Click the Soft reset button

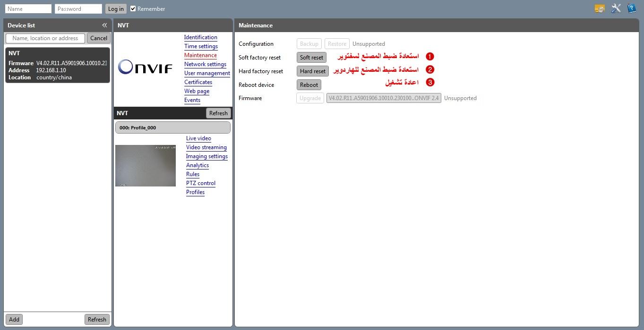tap(311, 58)
